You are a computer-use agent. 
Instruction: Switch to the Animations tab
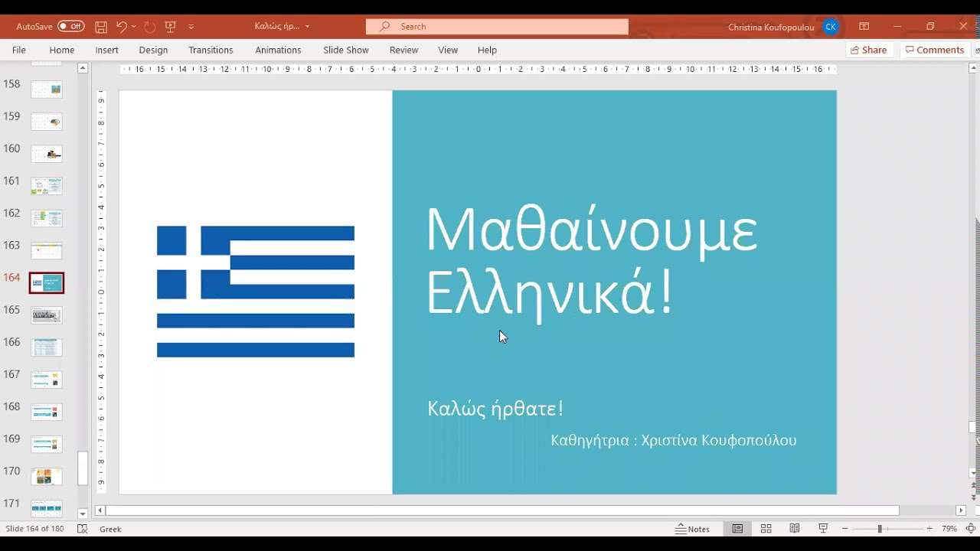pyautogui.click(x=278, y=50)
